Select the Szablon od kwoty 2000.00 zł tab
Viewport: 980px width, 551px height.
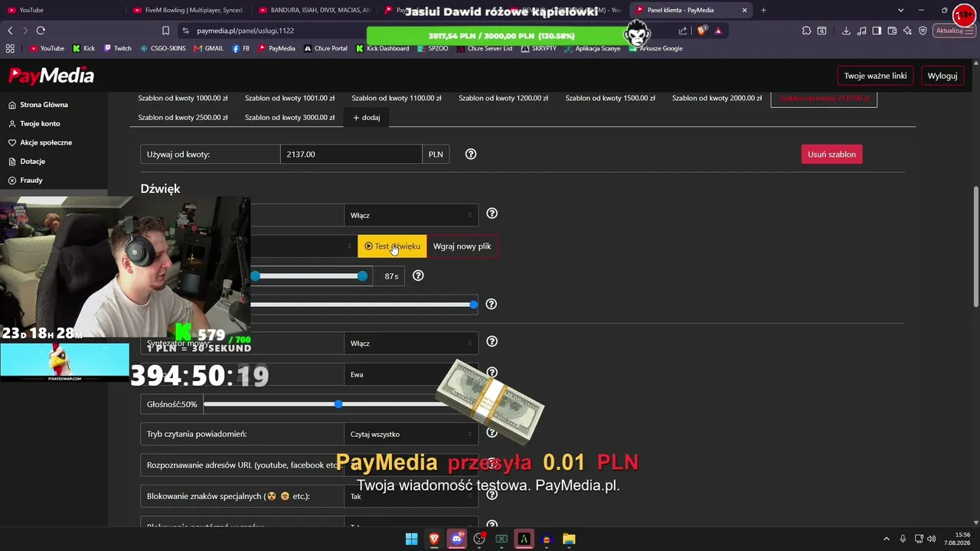coord(717,98)
